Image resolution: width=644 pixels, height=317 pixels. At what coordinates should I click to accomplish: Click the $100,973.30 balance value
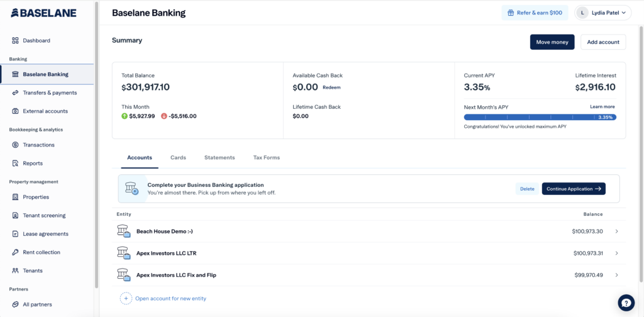pyautogui.click(x=587, y=231)
